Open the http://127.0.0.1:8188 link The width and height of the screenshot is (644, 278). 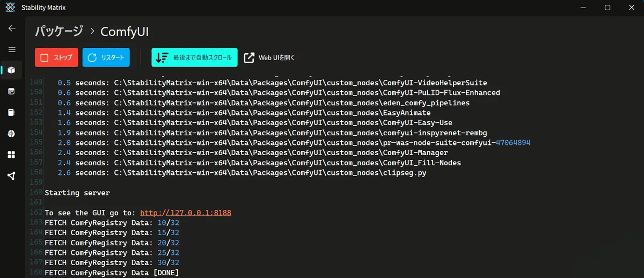(186, 213)
